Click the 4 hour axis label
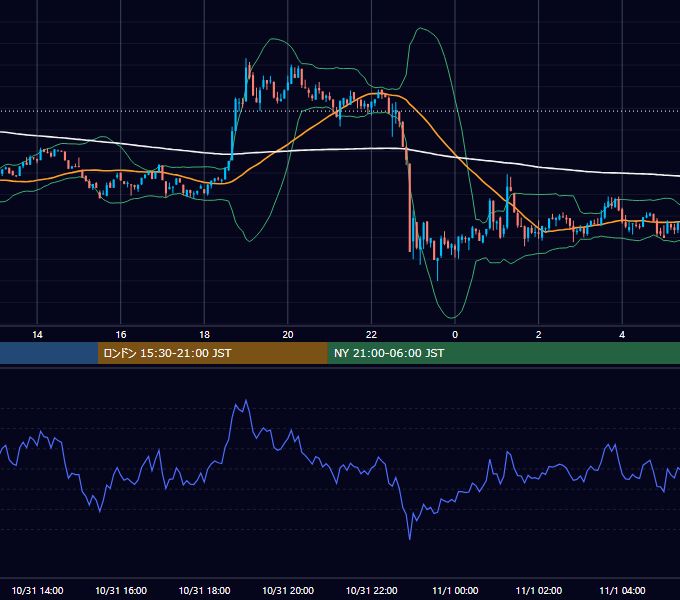The height and width of the screenshot is (600, 680). (622, 335)
